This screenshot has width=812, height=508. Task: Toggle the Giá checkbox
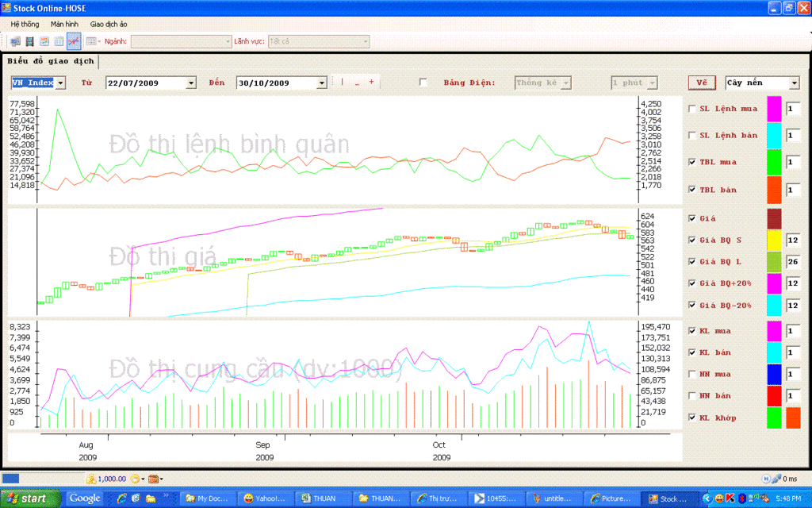(x=691, y=219)
